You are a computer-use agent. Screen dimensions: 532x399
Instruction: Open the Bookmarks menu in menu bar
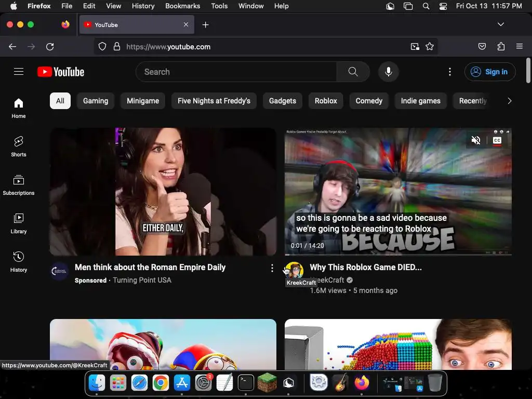pyautogui.click(x=182, y=6)
